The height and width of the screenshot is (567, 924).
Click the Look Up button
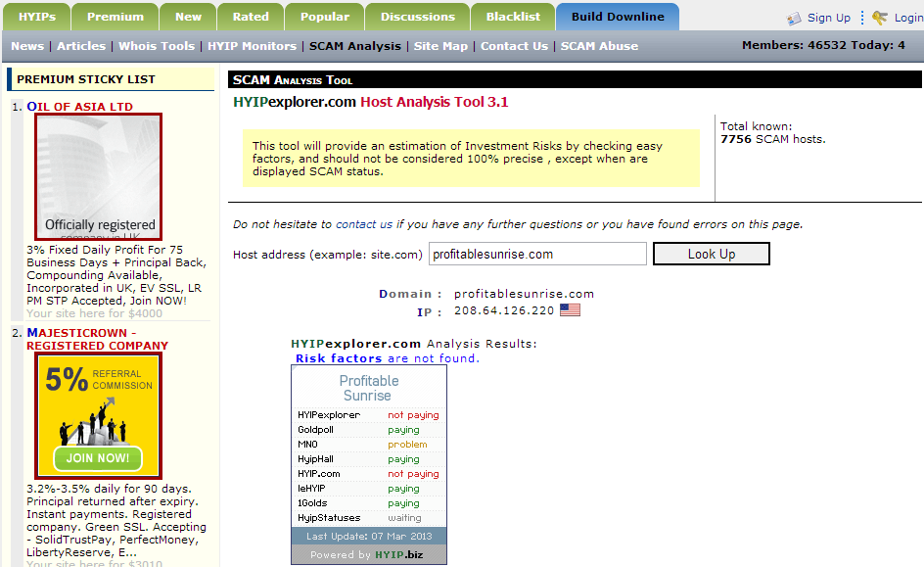[x=712, y=254]
